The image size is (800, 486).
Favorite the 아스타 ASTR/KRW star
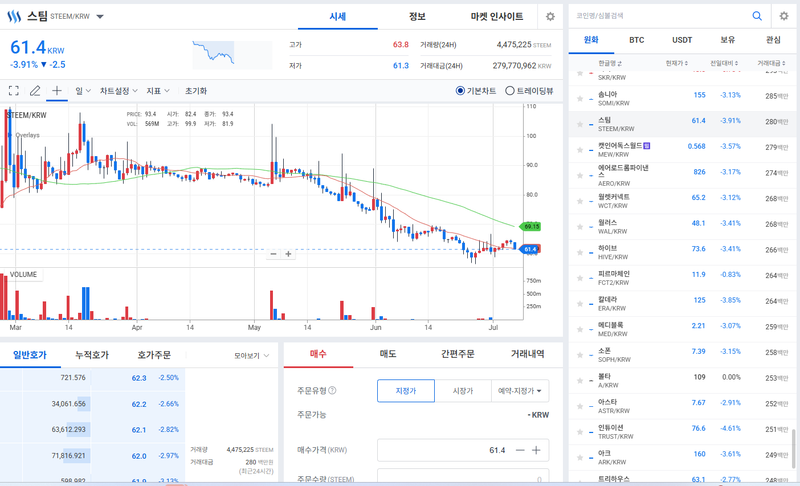(580, 406)
